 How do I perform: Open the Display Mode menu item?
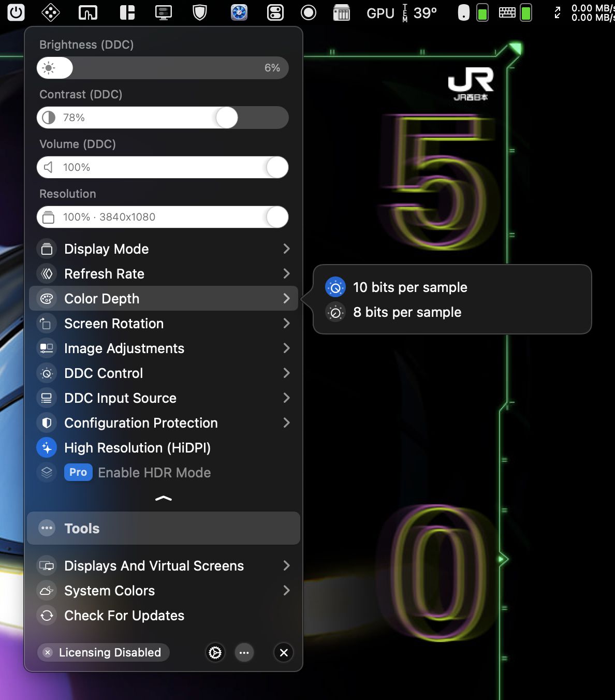click(164, 249)
